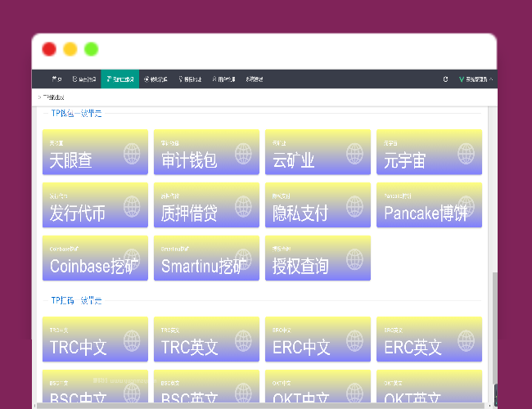
Task: Click the globe icon on the 元宇宙 card
Action: tap(466, 154)
